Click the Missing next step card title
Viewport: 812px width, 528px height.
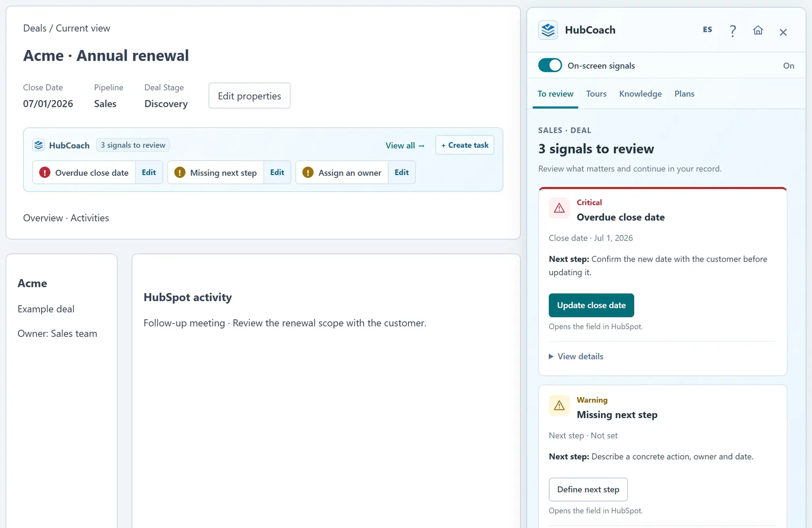617,415
